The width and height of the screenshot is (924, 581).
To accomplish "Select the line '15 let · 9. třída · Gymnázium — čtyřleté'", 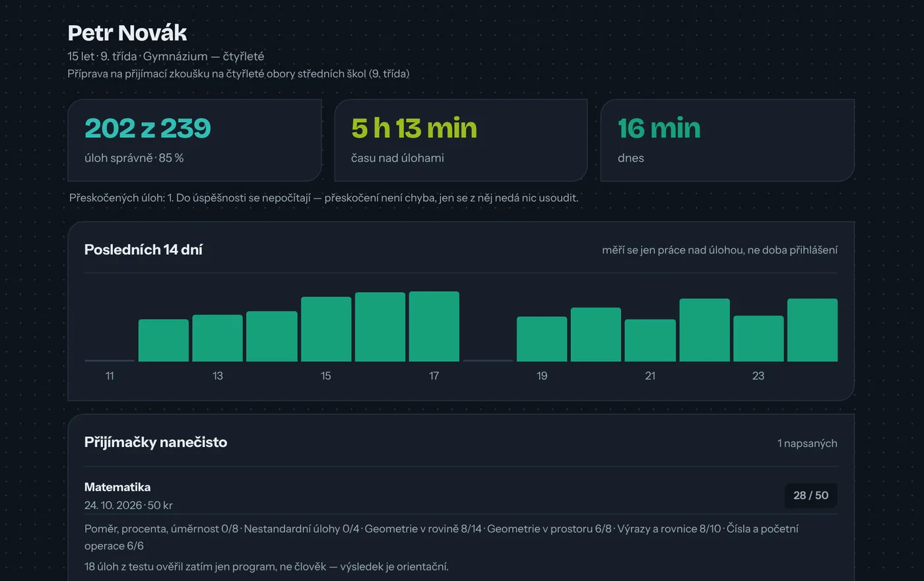I will (x=166, y=56).
